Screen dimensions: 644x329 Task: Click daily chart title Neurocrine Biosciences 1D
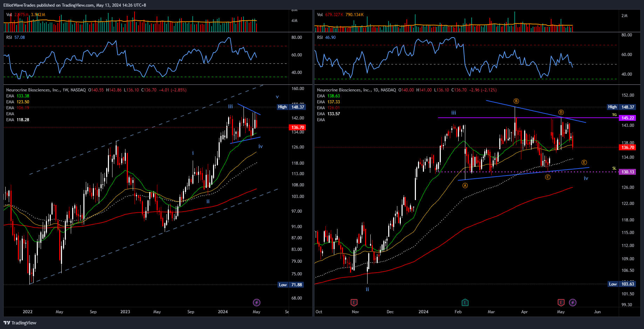(x=356, y=90)
